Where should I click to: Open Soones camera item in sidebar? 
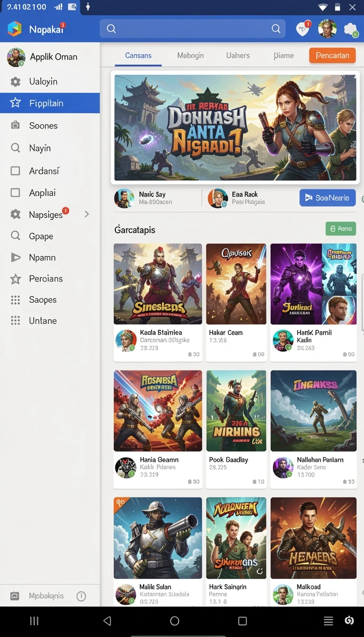click(50, 126)
